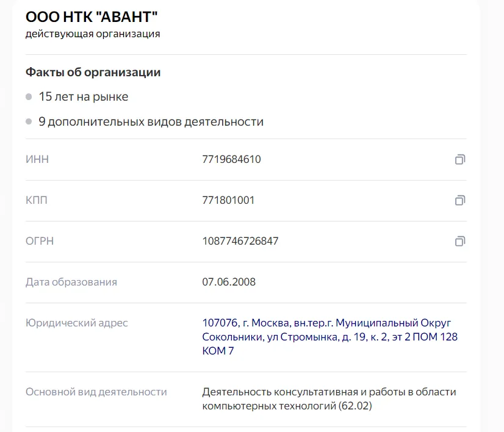Select the ИНН value 7719684610
The height and width of the screenshot is (432, 504).
pos(231,159)
